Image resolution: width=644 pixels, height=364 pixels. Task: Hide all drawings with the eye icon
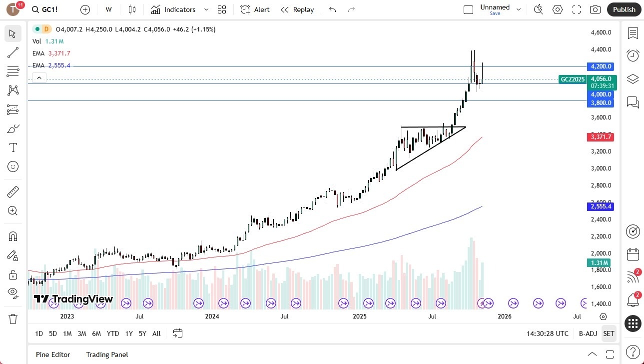12,293
